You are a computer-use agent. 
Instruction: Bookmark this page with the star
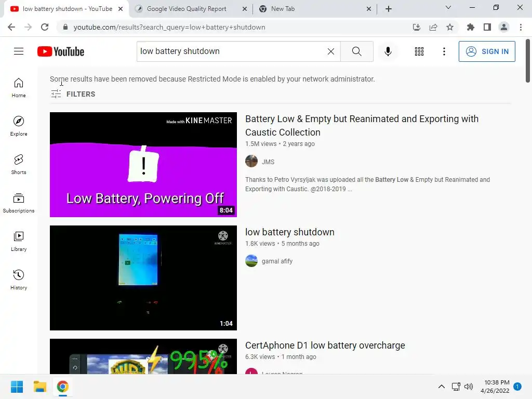point(450,27)
